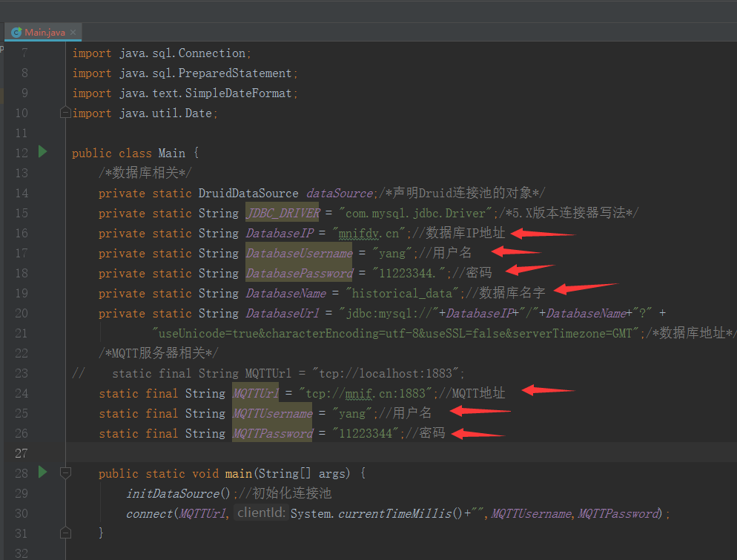Screen dimensions: 737x560
Task: Click the DatabasePassword variable name
Action: coord(299,273)
